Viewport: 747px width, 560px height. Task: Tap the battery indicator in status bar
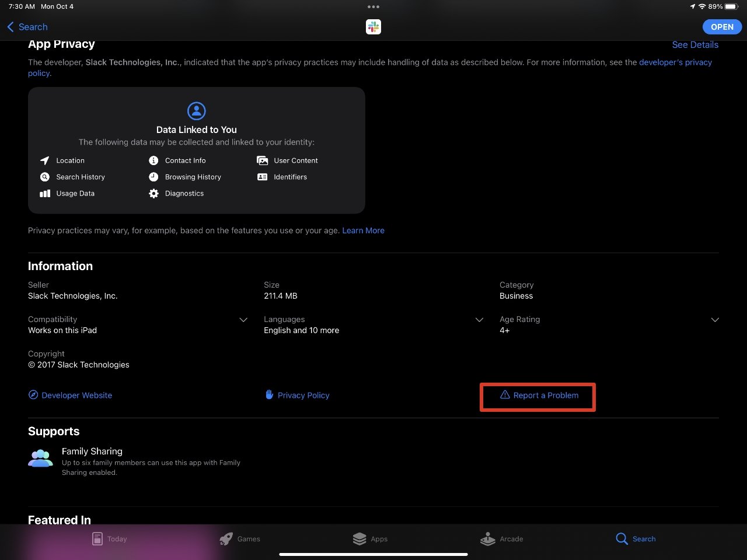click(x=731, y=6)
